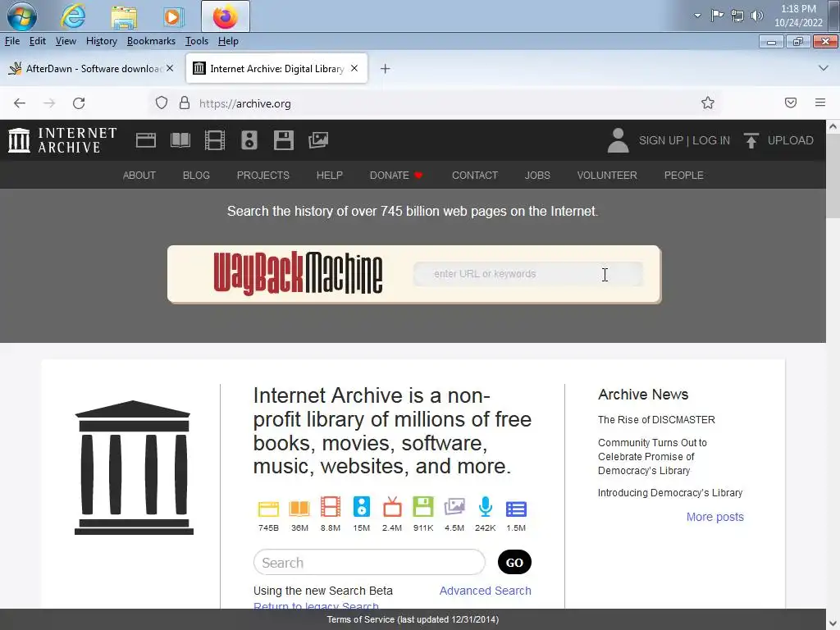Viewport: 840px width, 630px height.
Task: Read The Rise of DISCMASTER post
Action: pyautogui.click(x=656, y=420)
